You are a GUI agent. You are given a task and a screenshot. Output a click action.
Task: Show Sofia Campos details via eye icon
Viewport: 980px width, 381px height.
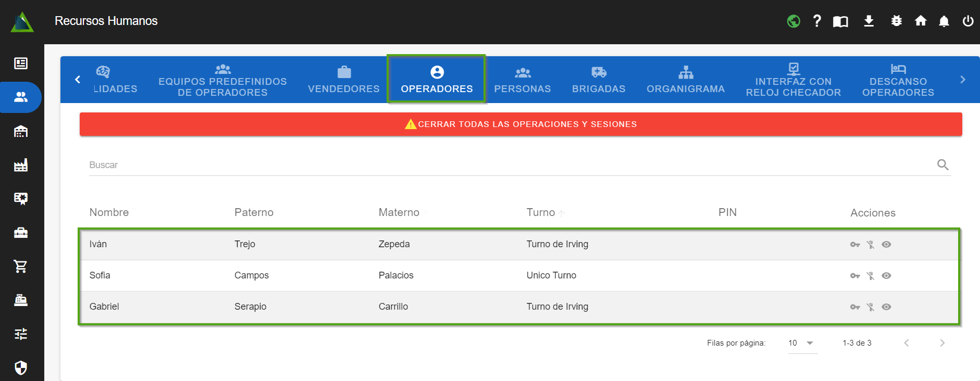click(x=886, y=276)
